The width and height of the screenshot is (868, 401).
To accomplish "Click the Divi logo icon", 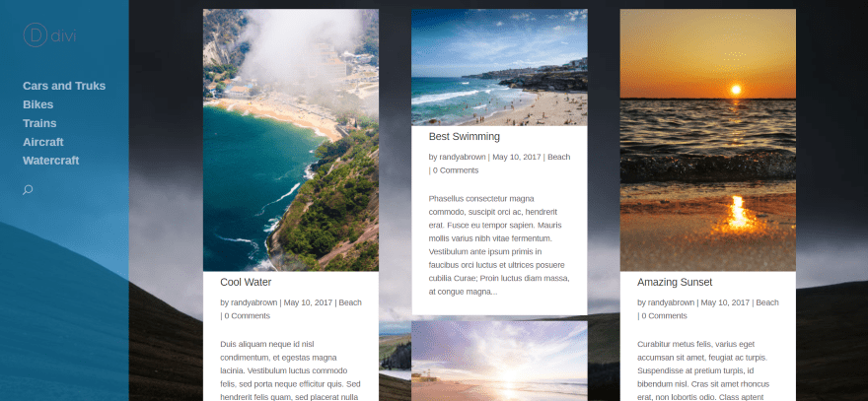I will click(x=49, y=35).
